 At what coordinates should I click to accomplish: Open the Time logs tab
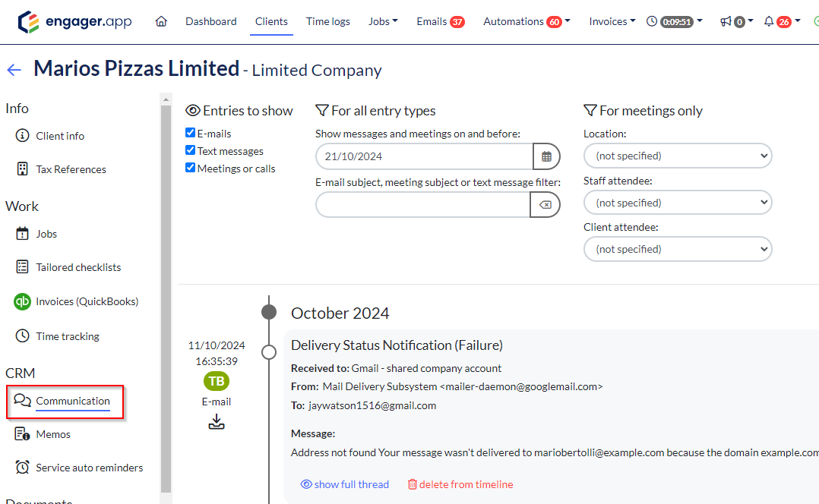tap(328, 21)
